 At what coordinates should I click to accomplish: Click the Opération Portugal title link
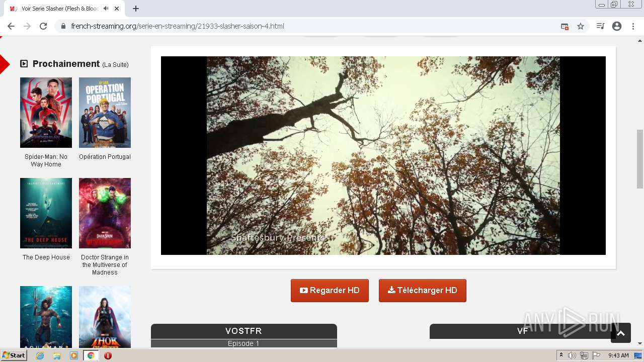(105, 157)
